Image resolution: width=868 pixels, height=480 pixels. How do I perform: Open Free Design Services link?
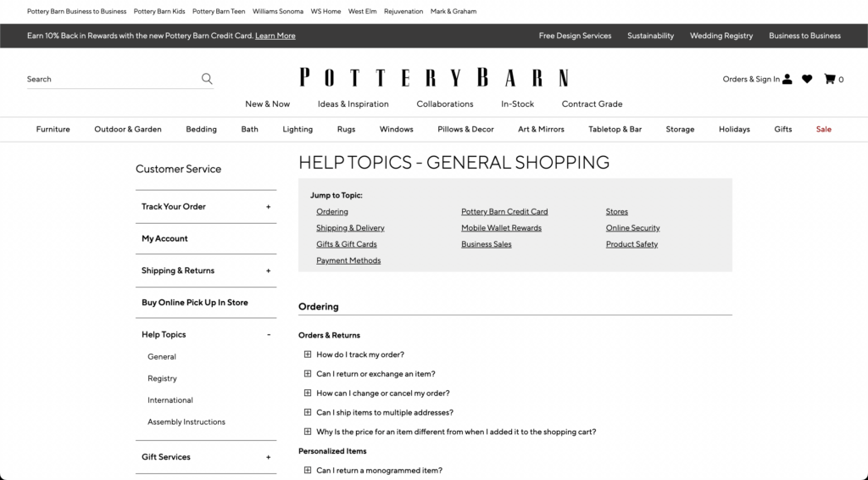576,36
